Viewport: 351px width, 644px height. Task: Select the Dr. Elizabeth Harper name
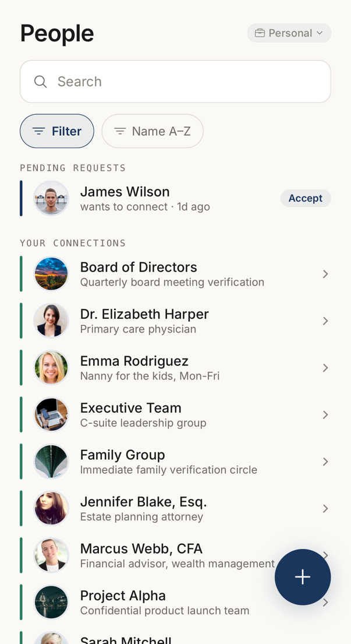tap(144, 314)
